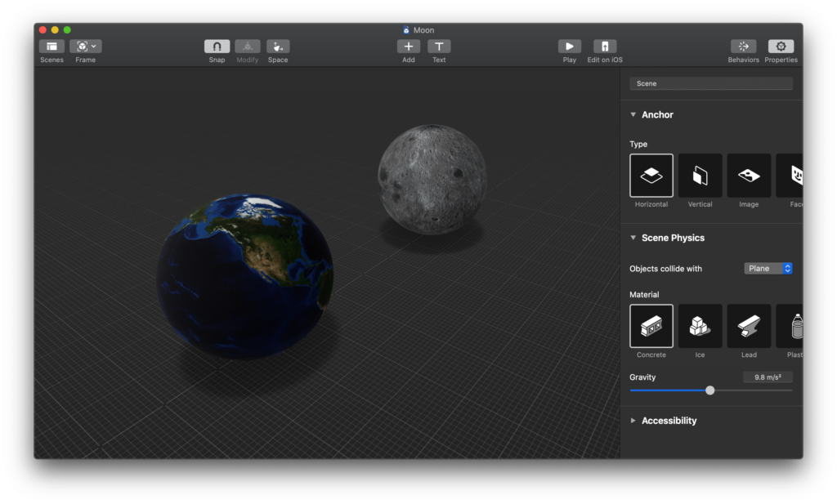Screen dimensions: 837x504
Task: Choose the Plastic material
Action: 790,326
